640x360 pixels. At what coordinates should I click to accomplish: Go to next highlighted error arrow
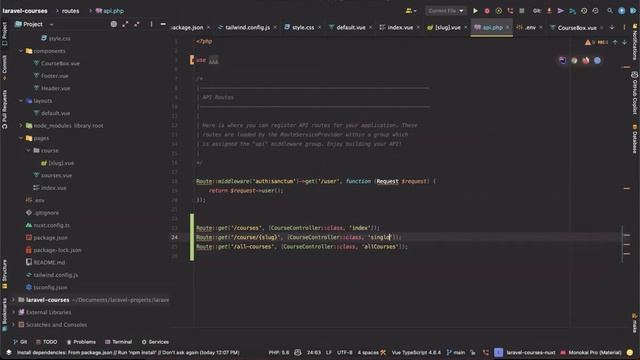(x=624, y=42)
